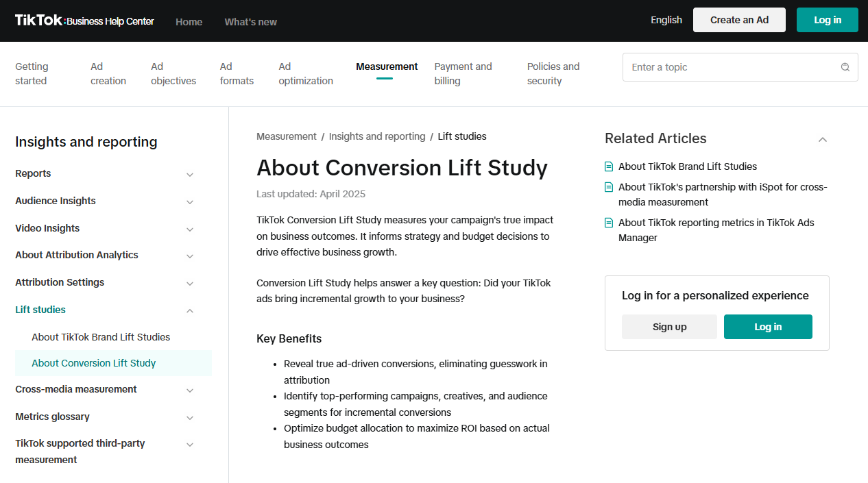
Task: Open TikTok reporting metrics related article
Action: click(x=716, y=230)
